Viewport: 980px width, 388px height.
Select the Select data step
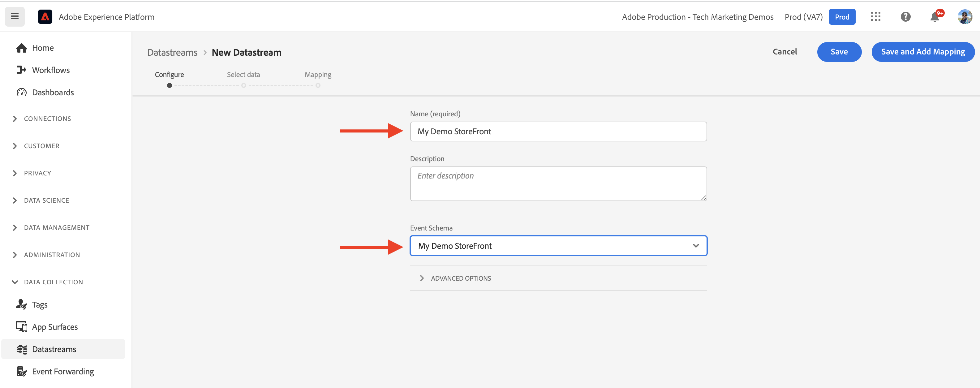(243, 75)
